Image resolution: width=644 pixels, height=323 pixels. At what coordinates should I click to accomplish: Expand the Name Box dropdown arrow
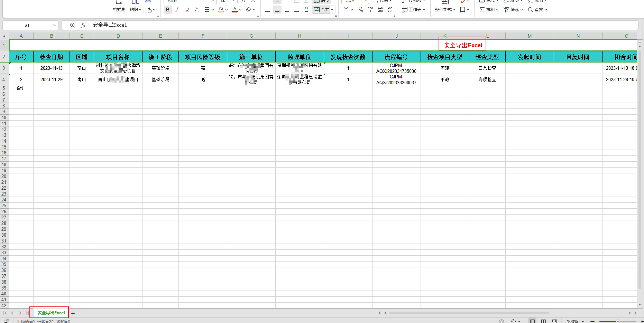(54, 25)
